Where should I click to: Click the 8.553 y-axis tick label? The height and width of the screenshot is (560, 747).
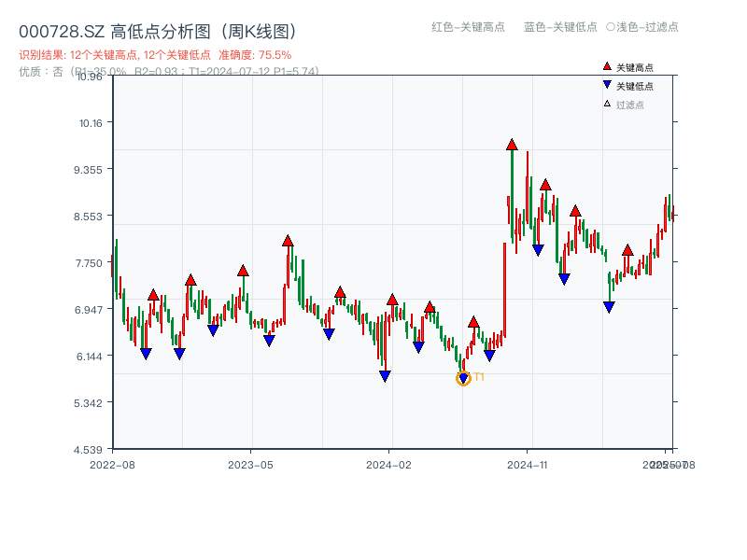pos(88,217)
